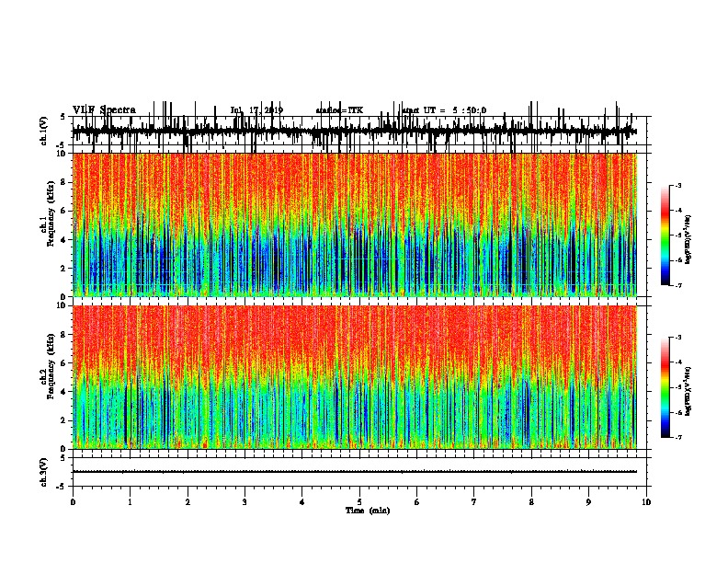Click time axis tick label 1
The width and height of the screenshot is (728, 563).
coord(130,502)
